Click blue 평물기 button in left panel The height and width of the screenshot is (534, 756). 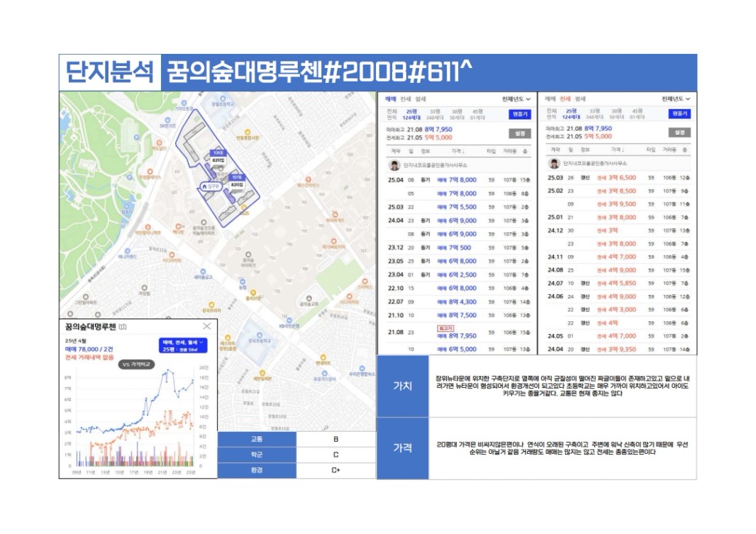520,114
